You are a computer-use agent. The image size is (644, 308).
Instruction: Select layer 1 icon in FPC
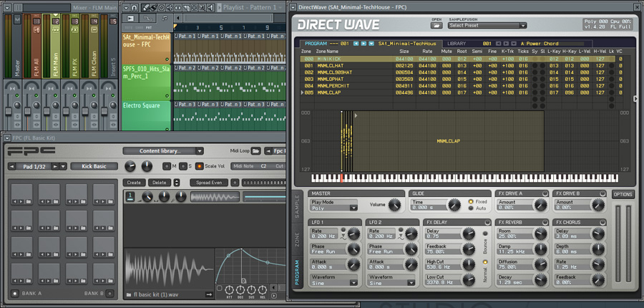point(131,196)
